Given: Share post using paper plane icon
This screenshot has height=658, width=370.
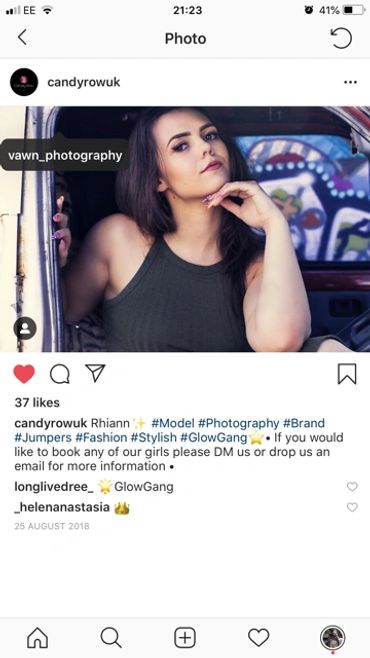Looking at the screenshot, I should pyautogui.click(x=95, y=373).
